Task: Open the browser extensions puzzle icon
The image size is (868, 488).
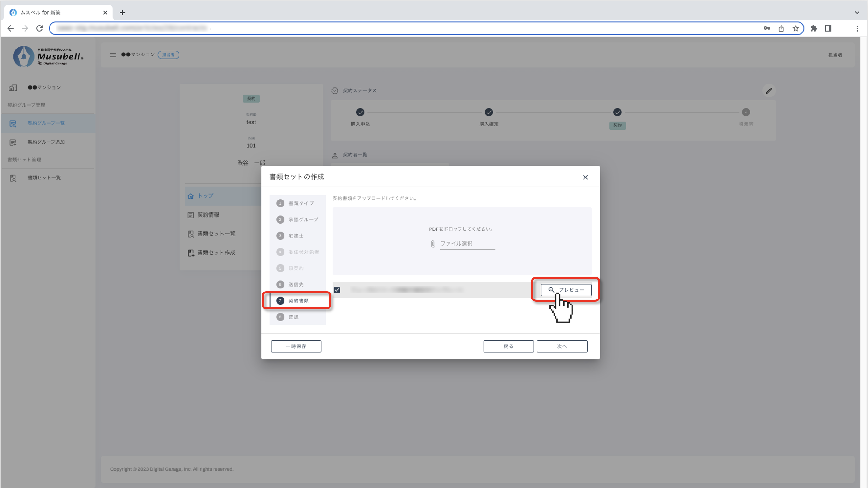Action: (813, 28)
